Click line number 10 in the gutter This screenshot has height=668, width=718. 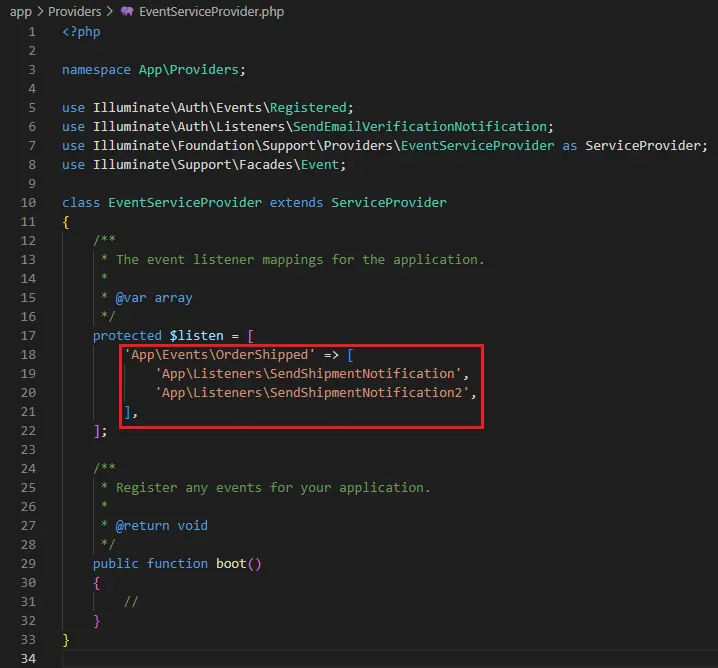pyautogui.click(x=28, y=202)
